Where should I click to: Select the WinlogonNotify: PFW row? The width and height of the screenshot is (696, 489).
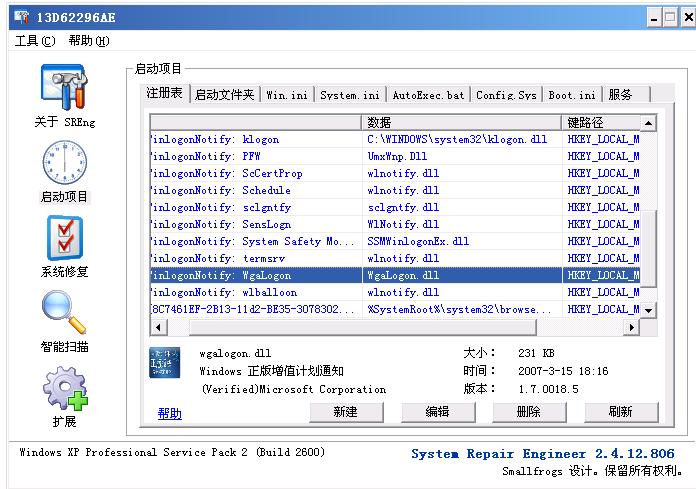[x=395, y=156]
